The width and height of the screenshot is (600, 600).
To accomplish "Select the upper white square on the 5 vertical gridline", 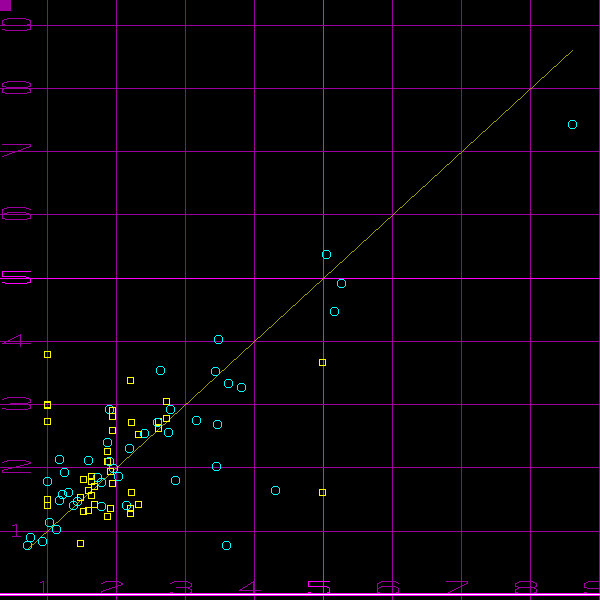I will [x=322, y=362].
